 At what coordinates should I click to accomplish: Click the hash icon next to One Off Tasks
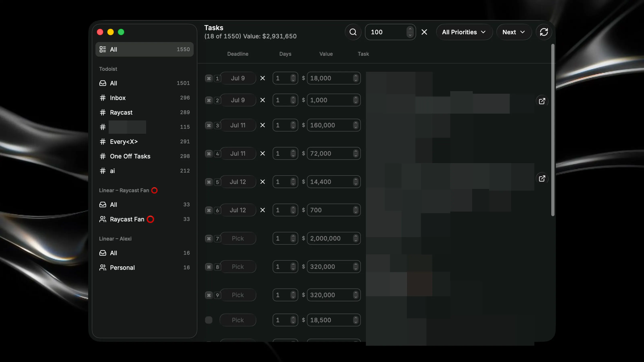click(103, 156)
